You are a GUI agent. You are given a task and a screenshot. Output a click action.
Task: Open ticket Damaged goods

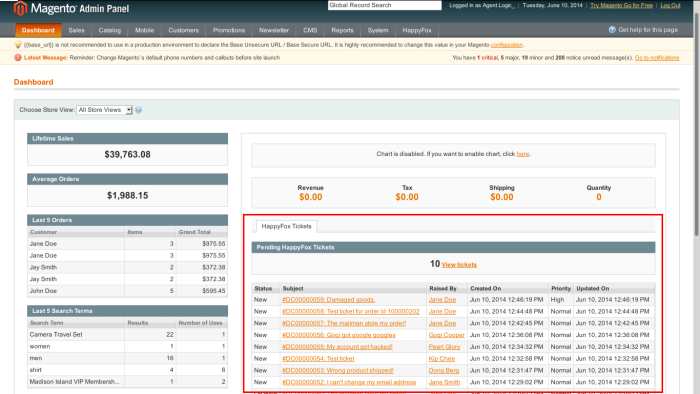point(328,300)
